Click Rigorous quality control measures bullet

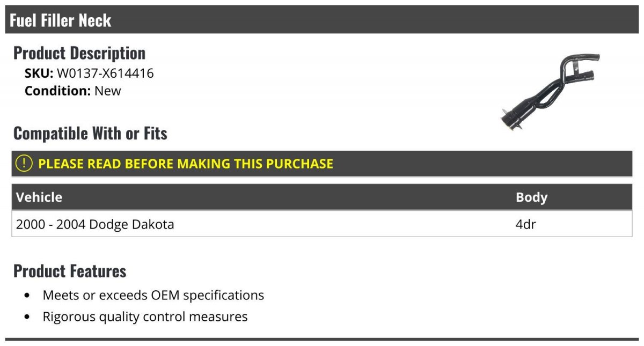click(x=145, y=316)
